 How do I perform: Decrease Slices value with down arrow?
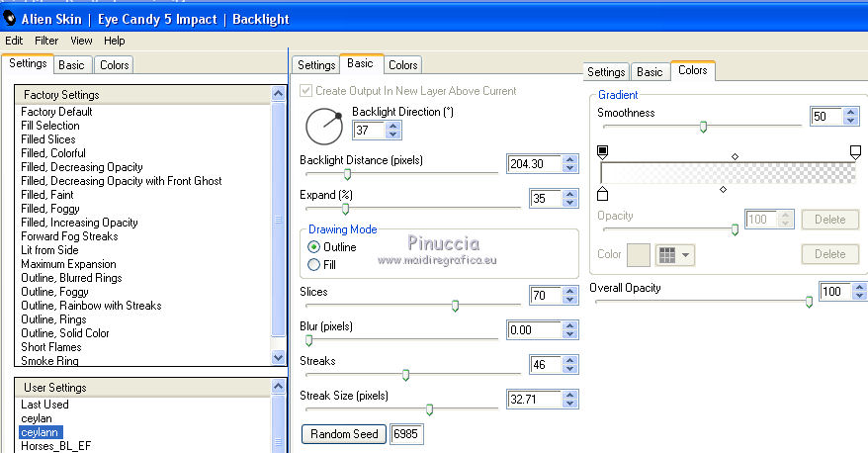570,300
